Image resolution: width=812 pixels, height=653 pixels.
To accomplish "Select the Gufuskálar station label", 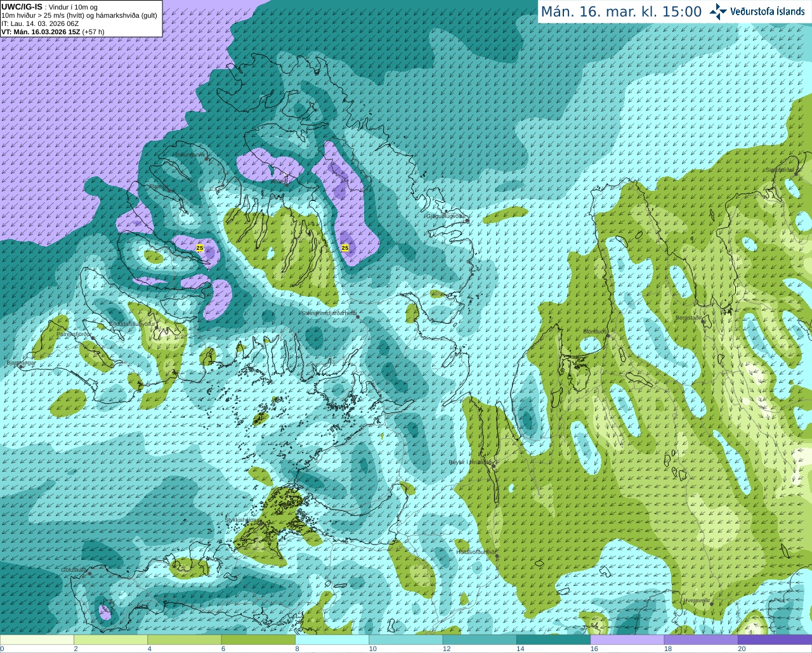I will point(74,570).
